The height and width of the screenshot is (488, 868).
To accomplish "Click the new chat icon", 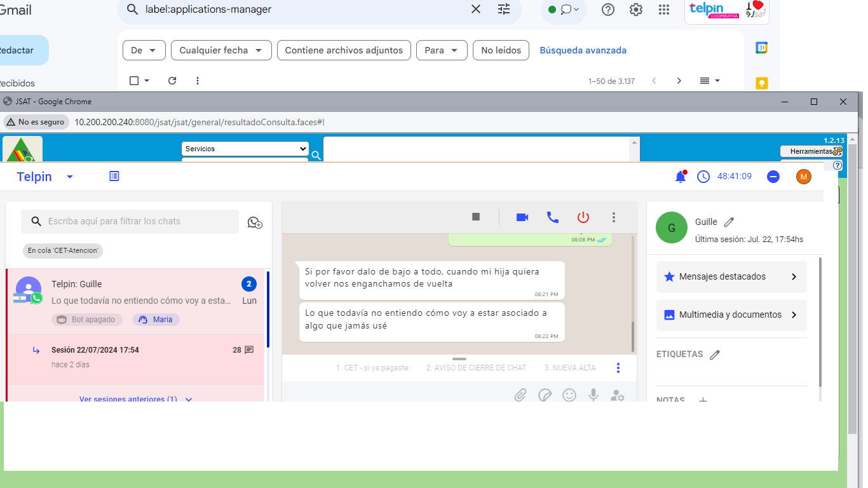I will click(255, 222).
